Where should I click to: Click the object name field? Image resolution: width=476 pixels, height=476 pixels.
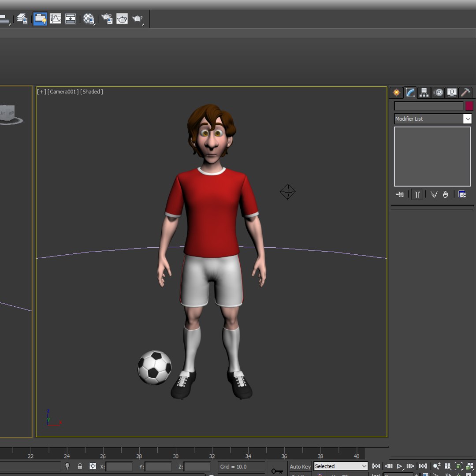coord(429,106)
